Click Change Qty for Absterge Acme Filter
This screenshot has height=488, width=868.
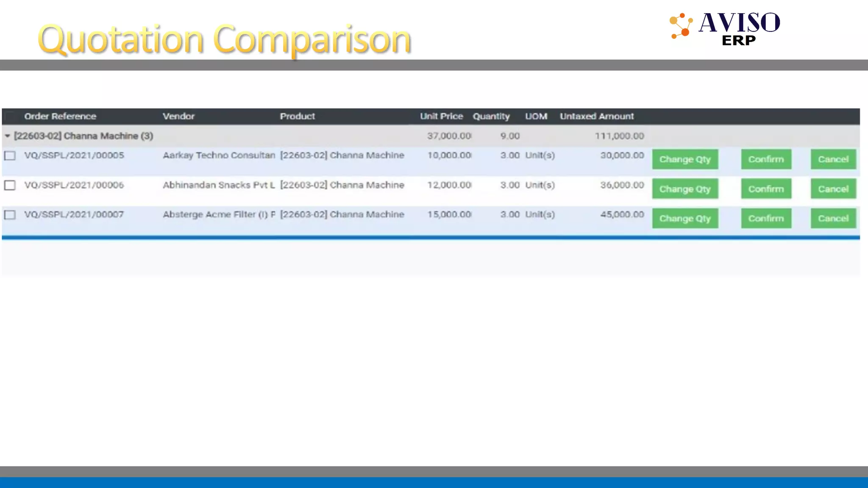(684, 219)
